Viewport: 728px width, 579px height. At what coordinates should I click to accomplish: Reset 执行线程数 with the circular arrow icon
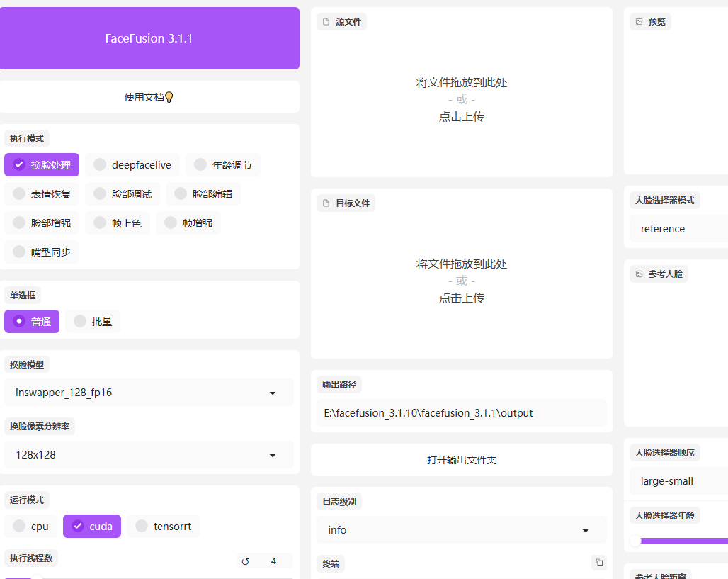[245, 561]
